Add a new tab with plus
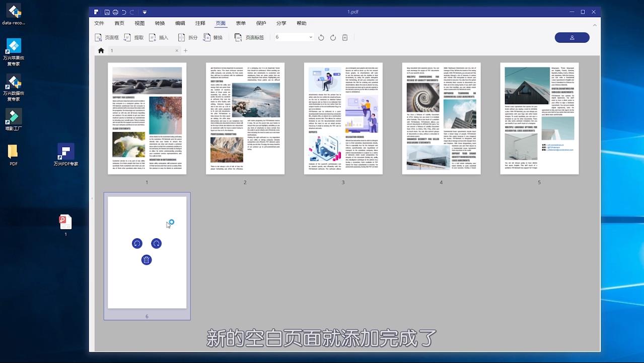Image resolution: width=644 pixels, height=363 pixels. (185, 50)
